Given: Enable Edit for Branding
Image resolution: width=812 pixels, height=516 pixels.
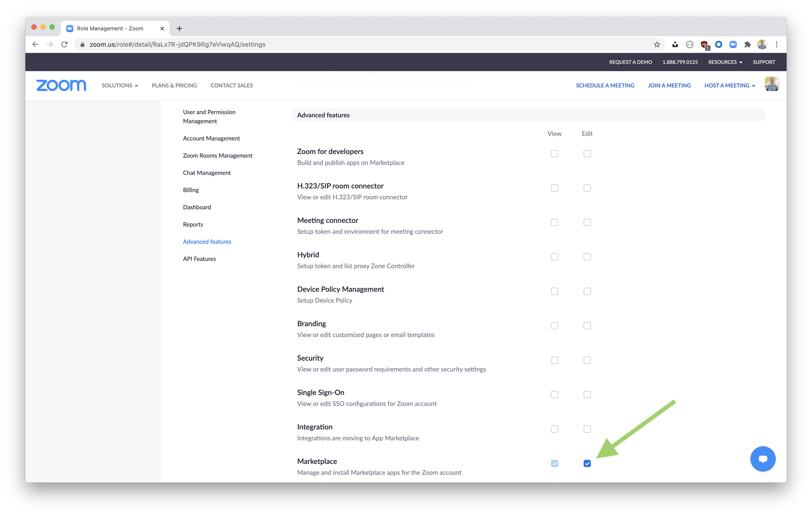Looking at the screenshot, I should click(587, 326).
